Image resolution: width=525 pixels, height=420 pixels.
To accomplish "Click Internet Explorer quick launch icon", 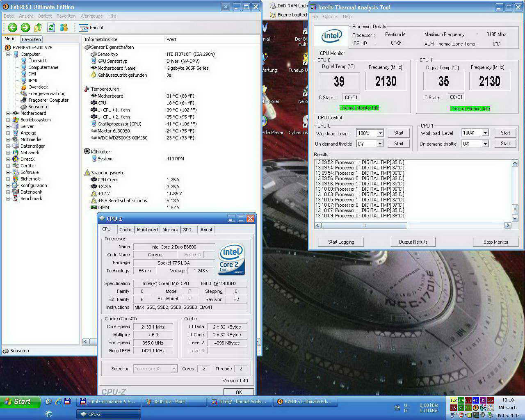I will pos(58,402).
